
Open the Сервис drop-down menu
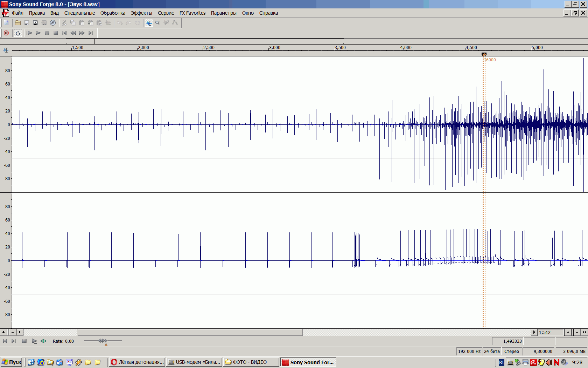[166, 13]
